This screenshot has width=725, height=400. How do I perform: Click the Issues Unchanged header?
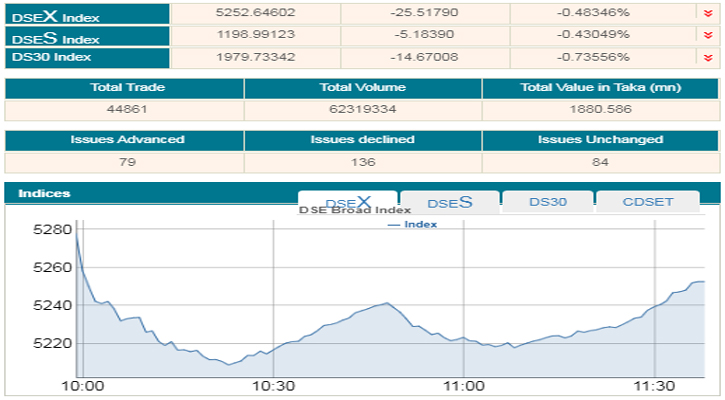coord(601,139)
